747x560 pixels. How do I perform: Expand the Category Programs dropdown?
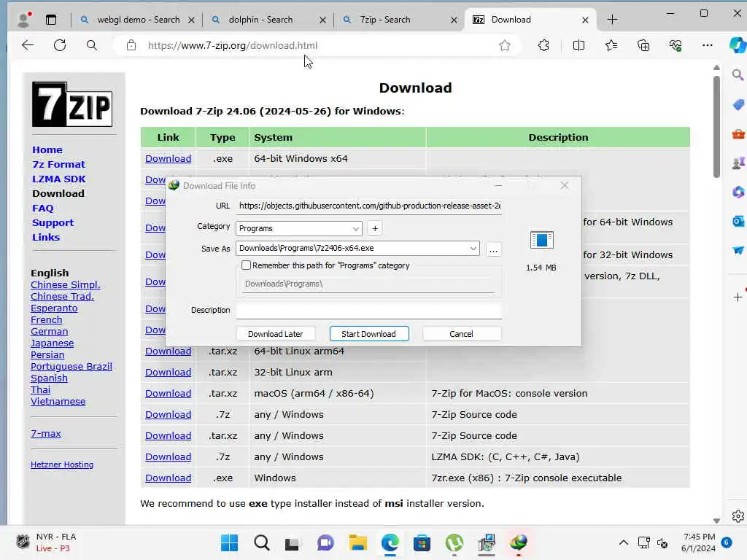[355, 228]
